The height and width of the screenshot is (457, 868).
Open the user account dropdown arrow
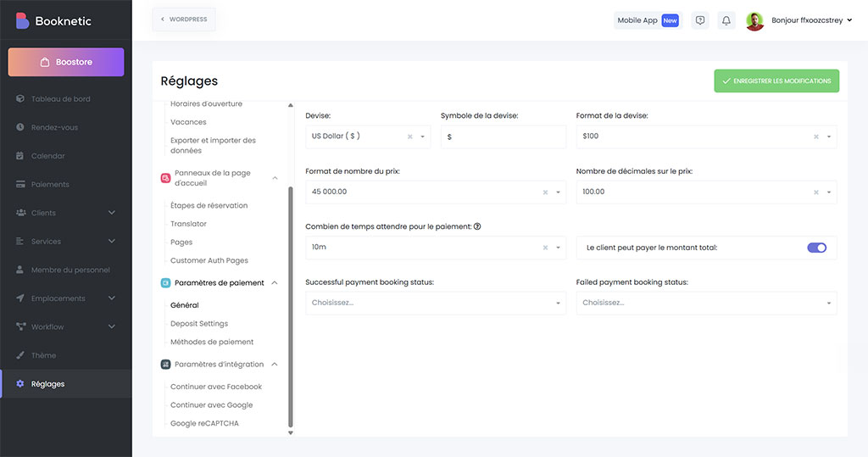[849, 20]
